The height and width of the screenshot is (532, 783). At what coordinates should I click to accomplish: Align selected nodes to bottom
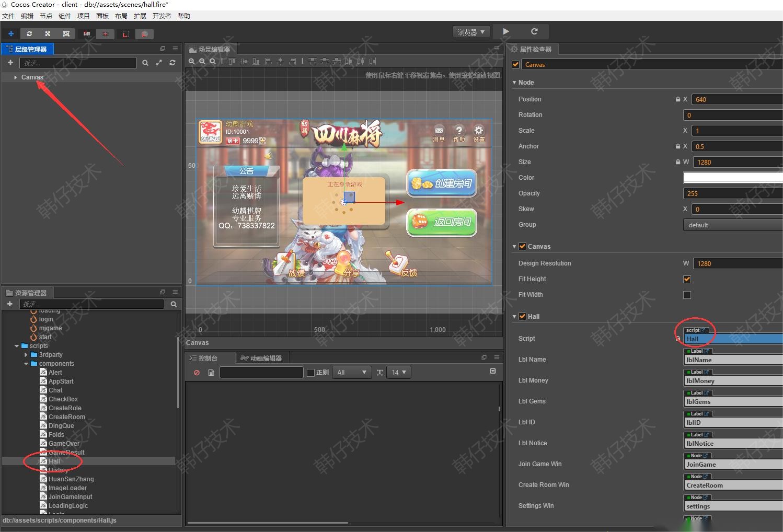pyautogui.click(x=256, y=61)
